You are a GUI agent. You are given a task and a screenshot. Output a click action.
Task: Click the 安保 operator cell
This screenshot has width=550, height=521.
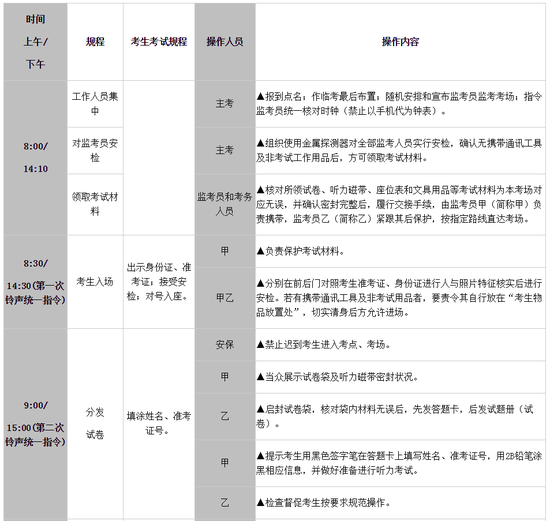pos(225,345)
